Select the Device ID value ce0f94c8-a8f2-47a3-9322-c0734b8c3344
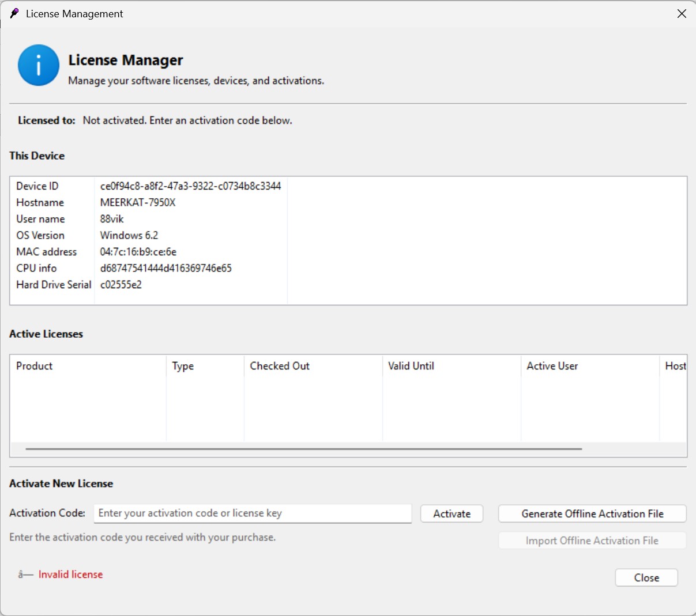 tap(190, 186)
